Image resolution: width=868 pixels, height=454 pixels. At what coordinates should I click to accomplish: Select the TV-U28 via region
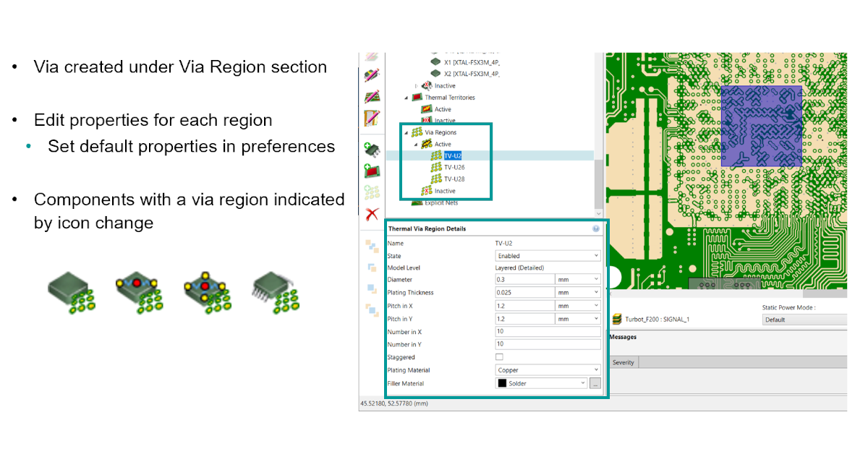(454, 179)
